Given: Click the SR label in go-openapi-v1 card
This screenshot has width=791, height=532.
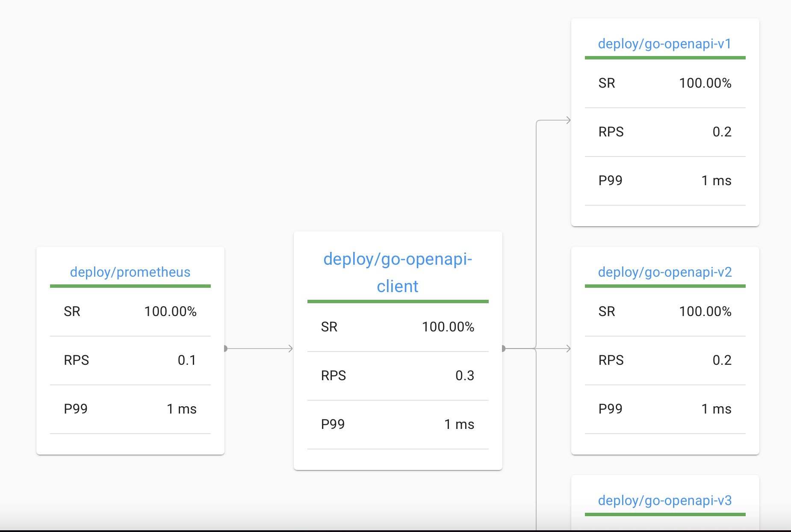Looking at the screenshot, I should (607, 83).
